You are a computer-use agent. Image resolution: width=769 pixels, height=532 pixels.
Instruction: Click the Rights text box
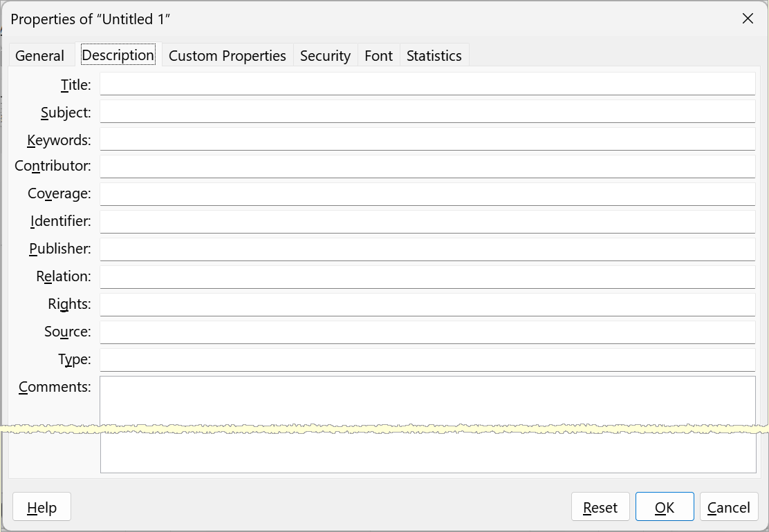[x=427, y=305]
